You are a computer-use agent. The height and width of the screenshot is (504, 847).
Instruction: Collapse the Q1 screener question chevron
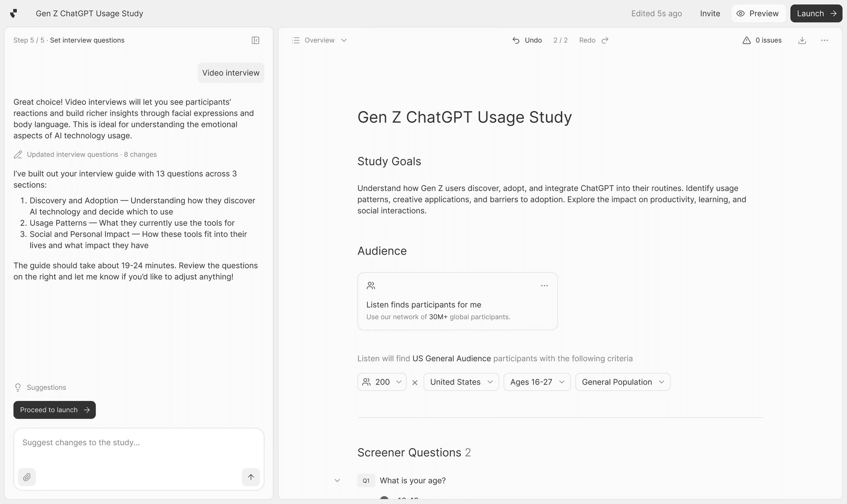[337, 480]
